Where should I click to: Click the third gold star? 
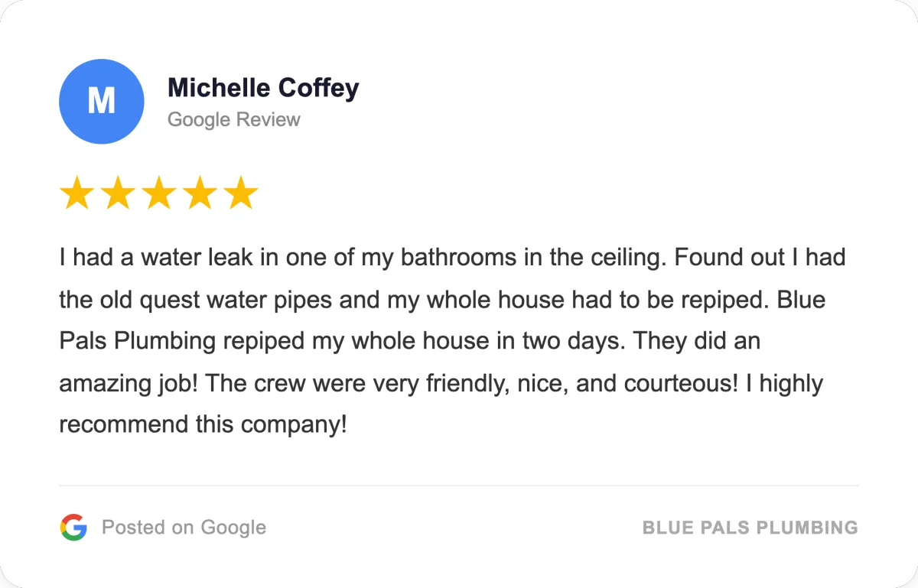[158, 193]
